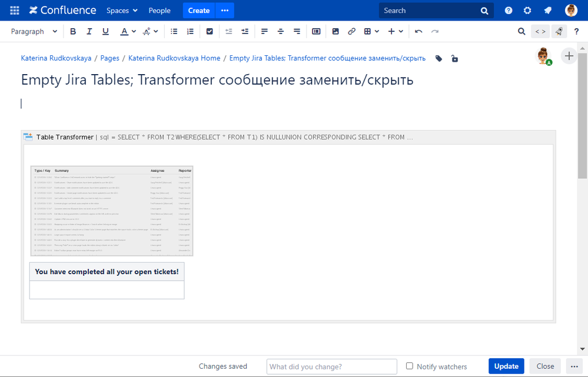Click Update to publish page
Viewport: 588px width, 377px height.
pyautogui.click(x=506, y=366)
